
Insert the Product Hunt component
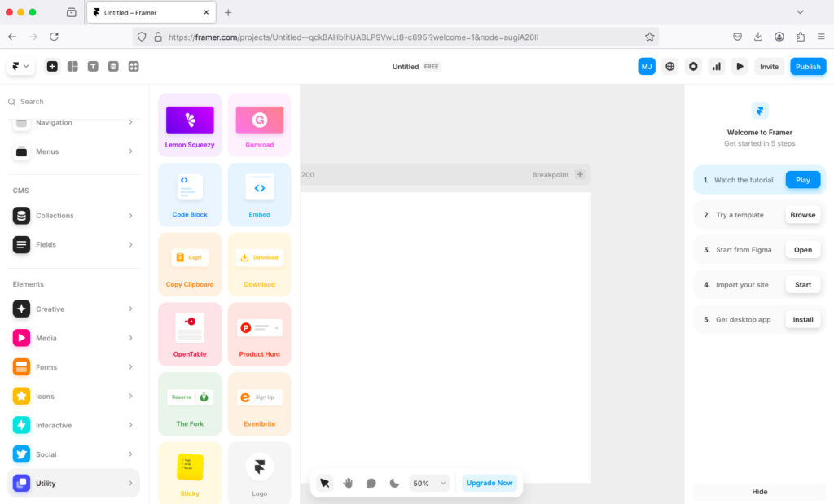click(x=260, y=334)
